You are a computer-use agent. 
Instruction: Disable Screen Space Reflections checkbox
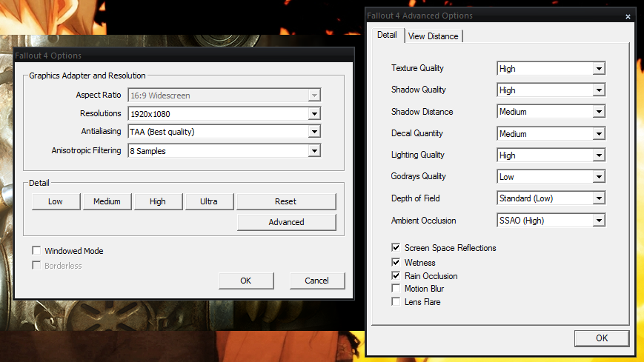coord(396,247)
